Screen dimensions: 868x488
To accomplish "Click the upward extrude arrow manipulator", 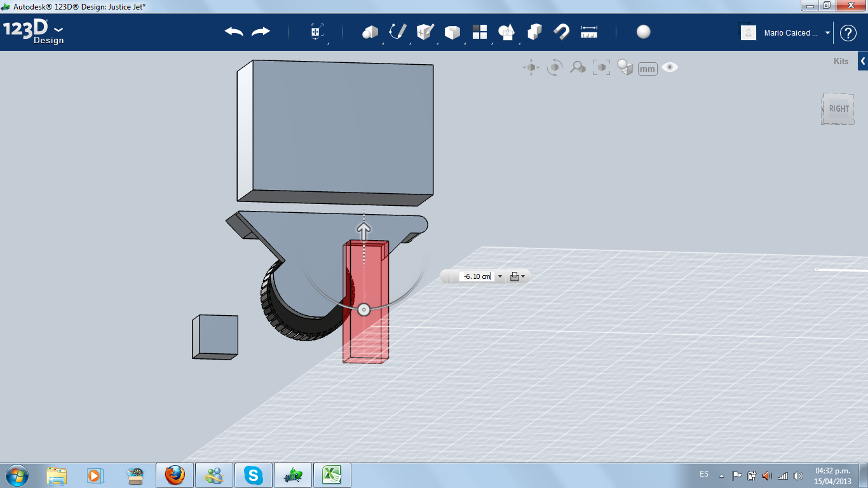I will coord(363,231).
